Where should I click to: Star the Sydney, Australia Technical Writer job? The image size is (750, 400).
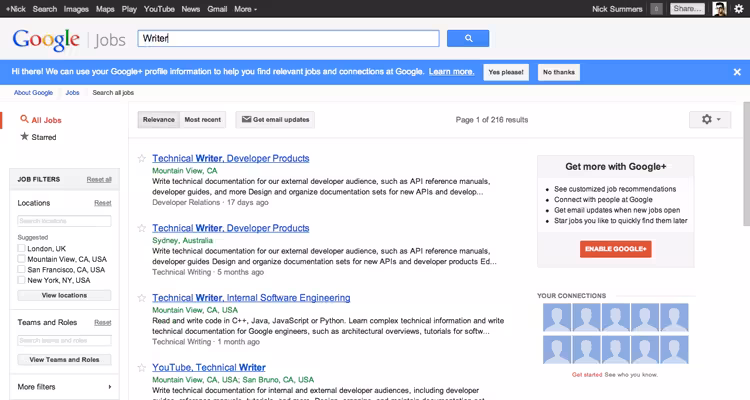(x=142, y=228)
